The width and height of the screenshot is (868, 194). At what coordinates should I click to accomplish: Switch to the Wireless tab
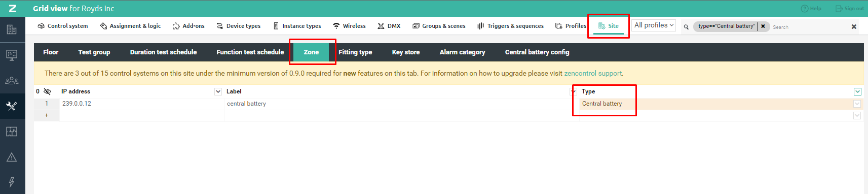(x=349, y=26)
